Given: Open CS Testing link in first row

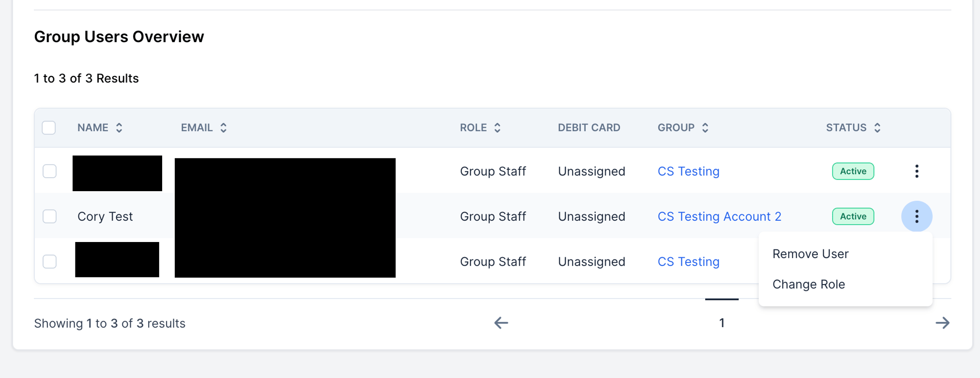Looking at the screenshot, I should tap(688, 171).
